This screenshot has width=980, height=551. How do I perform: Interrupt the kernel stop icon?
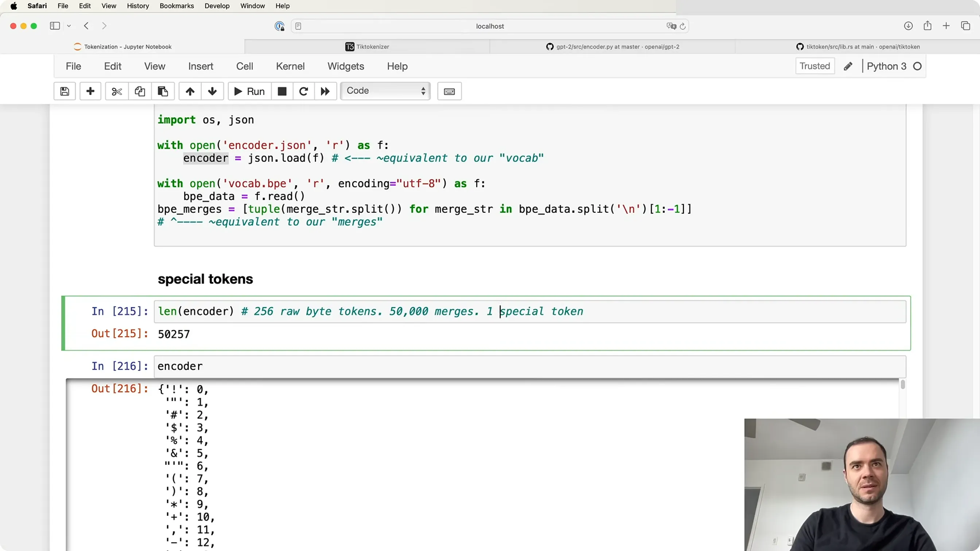coord(282,91)
